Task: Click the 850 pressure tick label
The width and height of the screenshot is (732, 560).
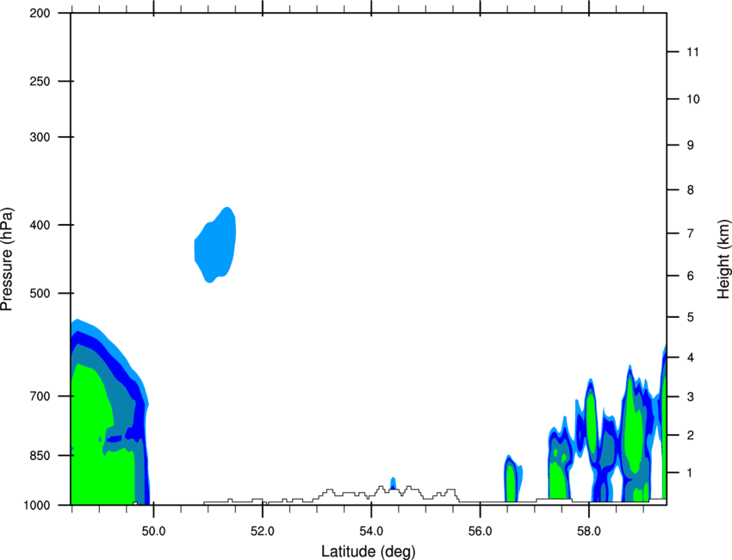Action: tap(40, 456)
